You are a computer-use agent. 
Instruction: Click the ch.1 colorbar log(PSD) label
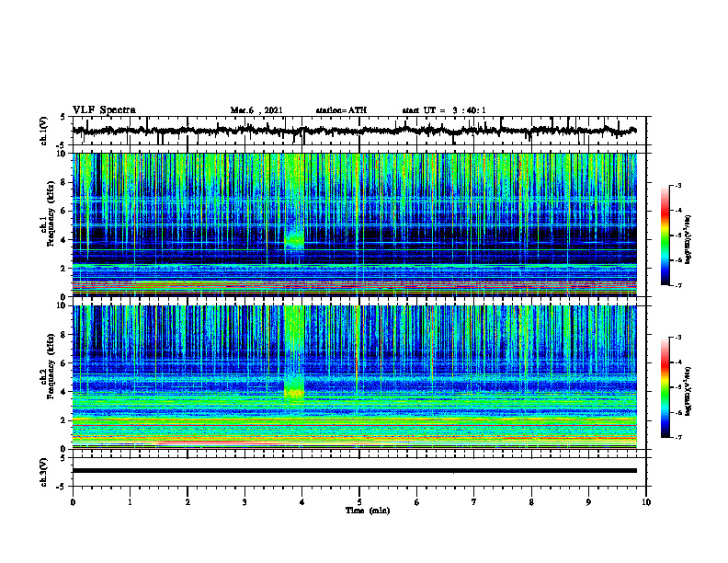[688, 239]
